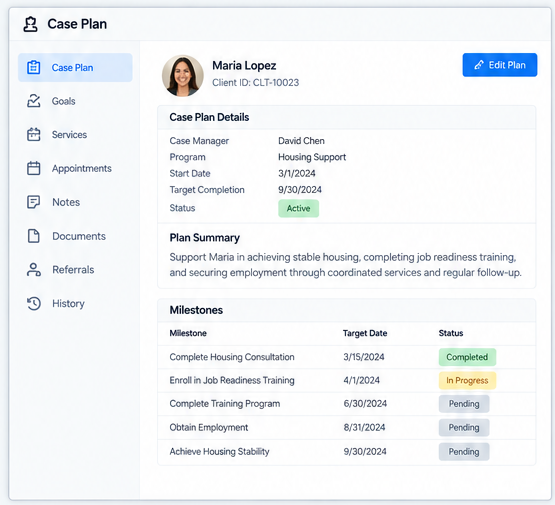Select Documents in the sidebar

pos(75,236)
